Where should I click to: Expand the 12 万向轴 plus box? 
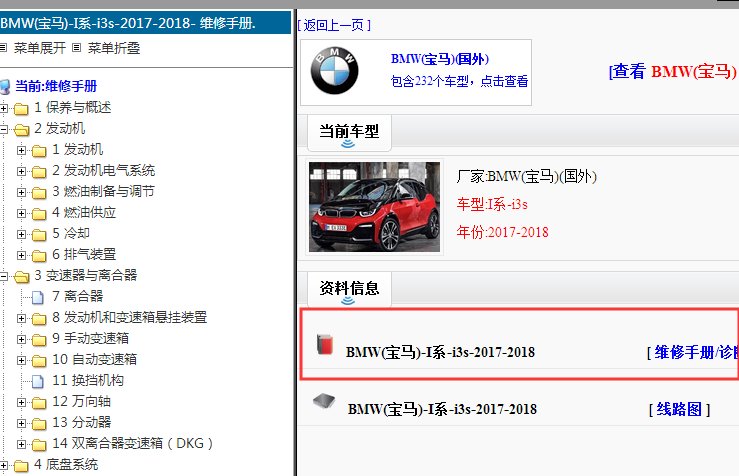click(21, 402)
